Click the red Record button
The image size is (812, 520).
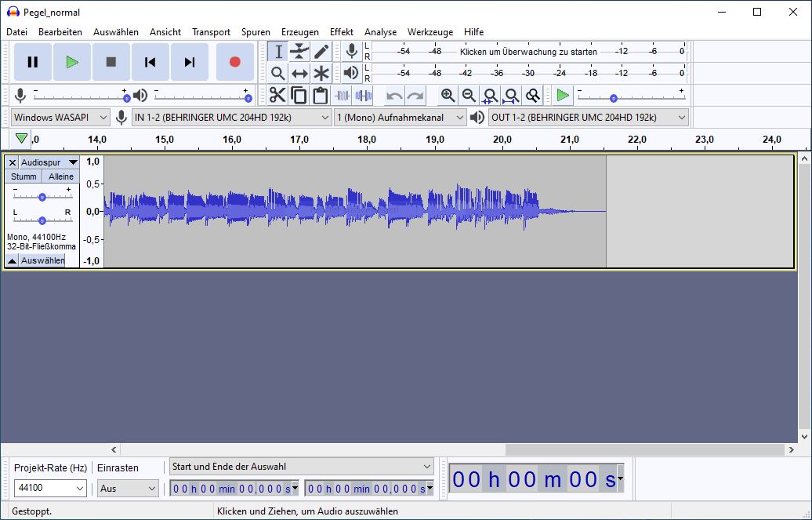tap(234, 62)
